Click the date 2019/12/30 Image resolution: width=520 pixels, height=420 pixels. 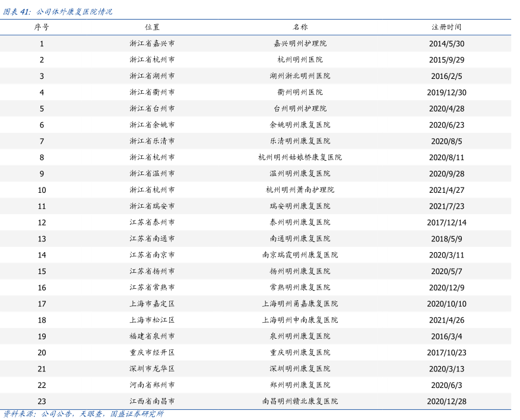(446, 92)
